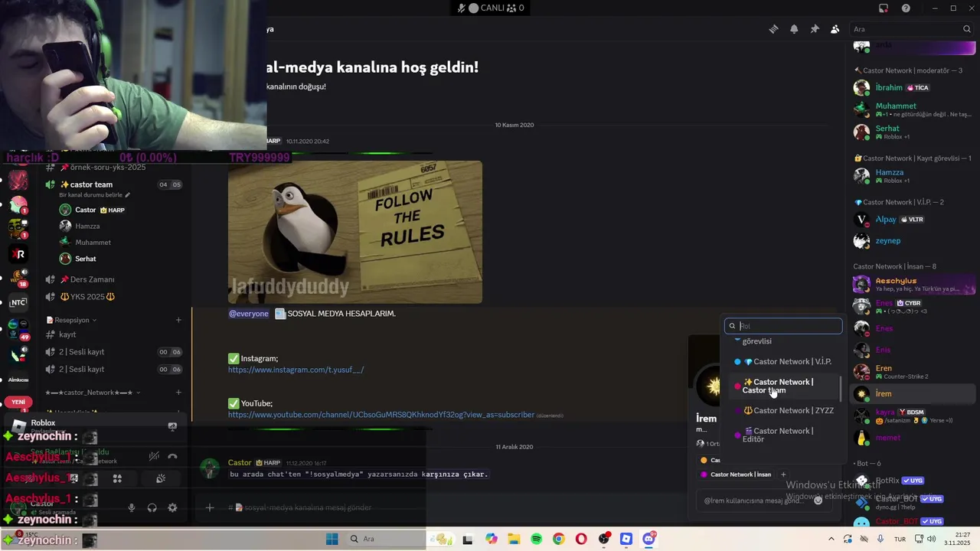Open Windows Start button
Image resolution: width=980 pixels, height=551 pixels.
(x=332, y=539)
